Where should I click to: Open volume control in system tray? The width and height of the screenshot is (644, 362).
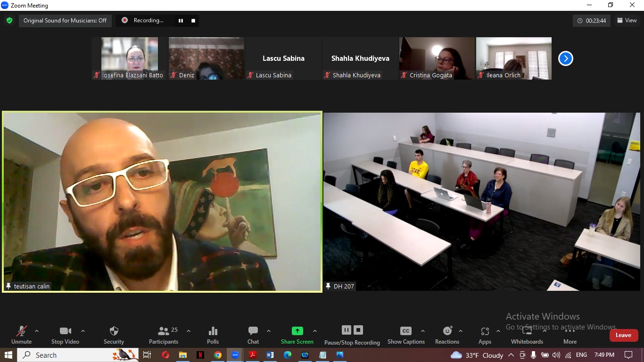pyautogui.click(x=556, y=355)
